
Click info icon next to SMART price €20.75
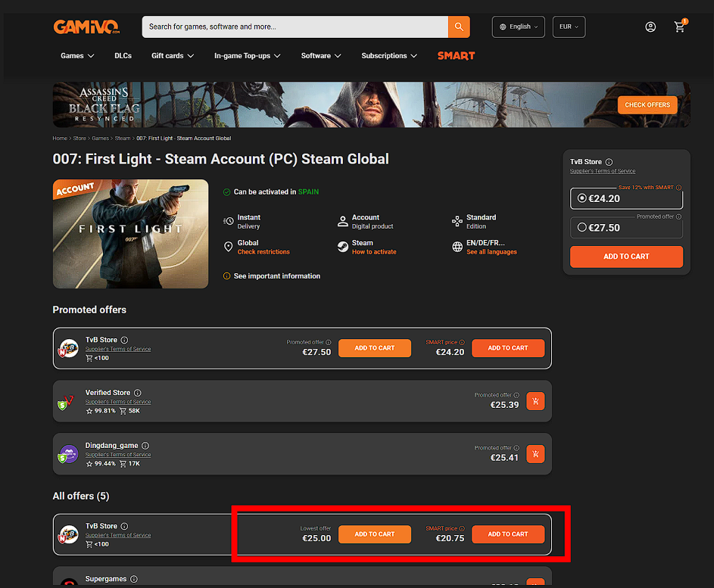(462, 528)
